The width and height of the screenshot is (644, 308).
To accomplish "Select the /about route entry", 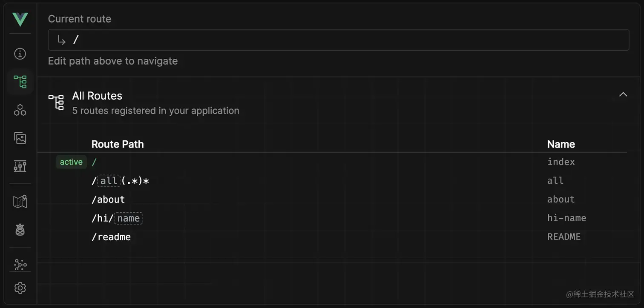I will click(x=108, y=199).
